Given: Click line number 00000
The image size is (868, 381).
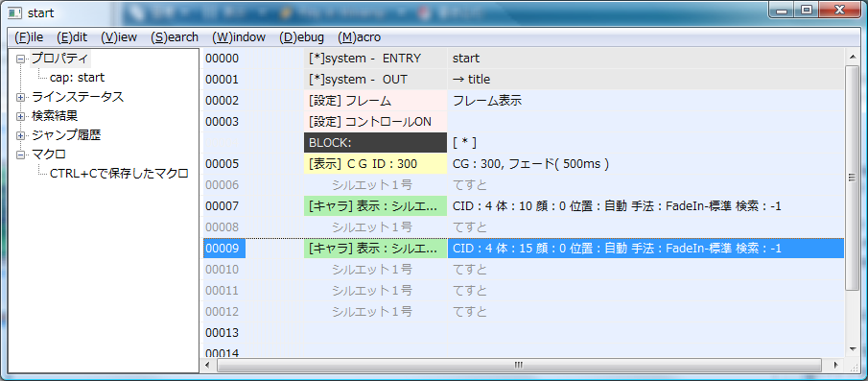Looking at the screenshot, I should (222, 59).
